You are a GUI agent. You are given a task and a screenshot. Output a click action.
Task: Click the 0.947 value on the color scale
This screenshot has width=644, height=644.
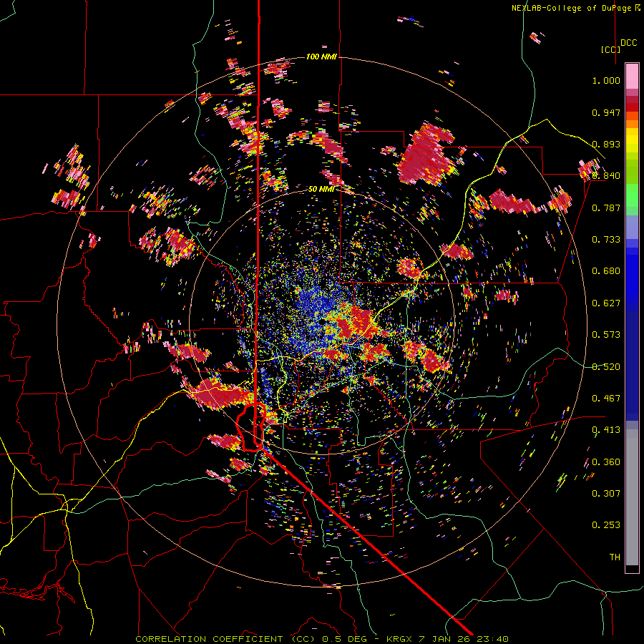[x=606, y=112]
